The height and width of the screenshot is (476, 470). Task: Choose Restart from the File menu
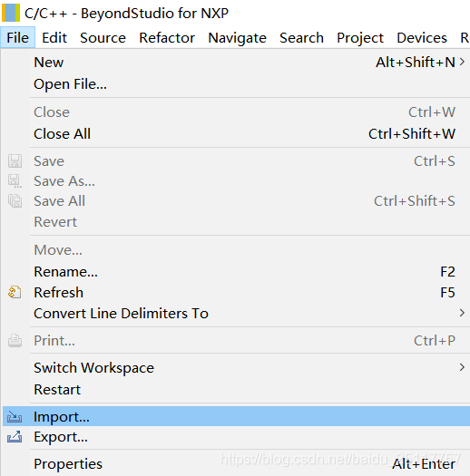(235, 390)
